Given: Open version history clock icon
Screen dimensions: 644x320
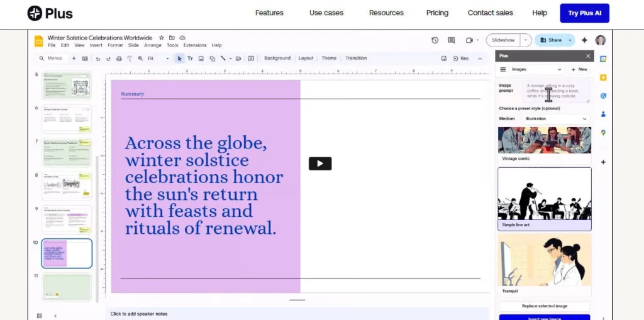Looking at the screenshot, I should (435, 40).
